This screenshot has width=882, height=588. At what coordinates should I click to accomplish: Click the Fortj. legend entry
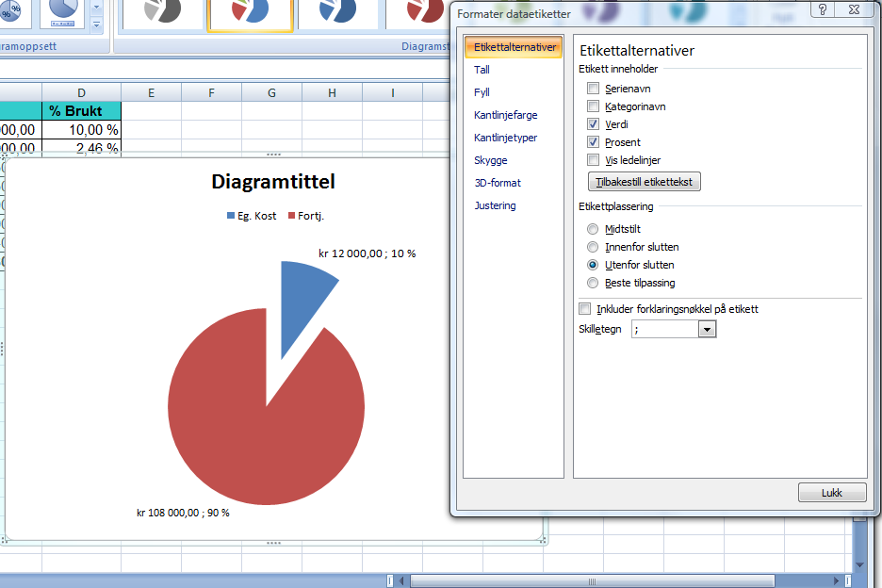pyautogui.click(x=306, y=216)
